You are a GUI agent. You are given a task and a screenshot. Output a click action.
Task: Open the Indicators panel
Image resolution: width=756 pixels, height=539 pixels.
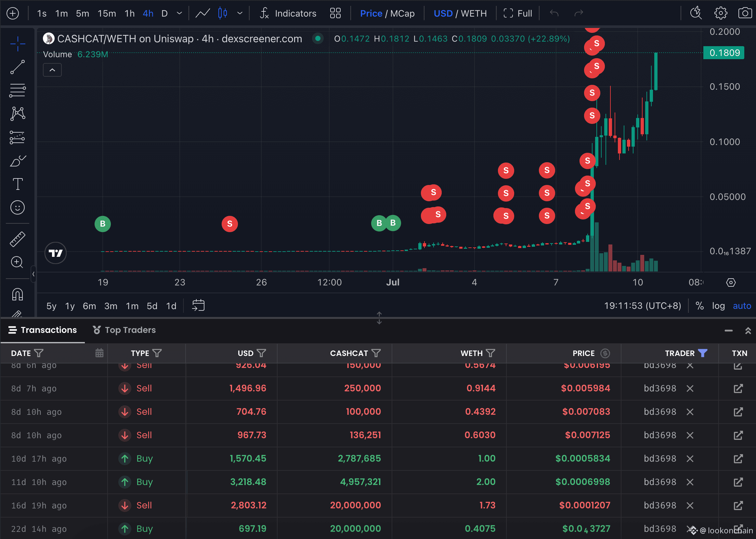coord(288,13)
